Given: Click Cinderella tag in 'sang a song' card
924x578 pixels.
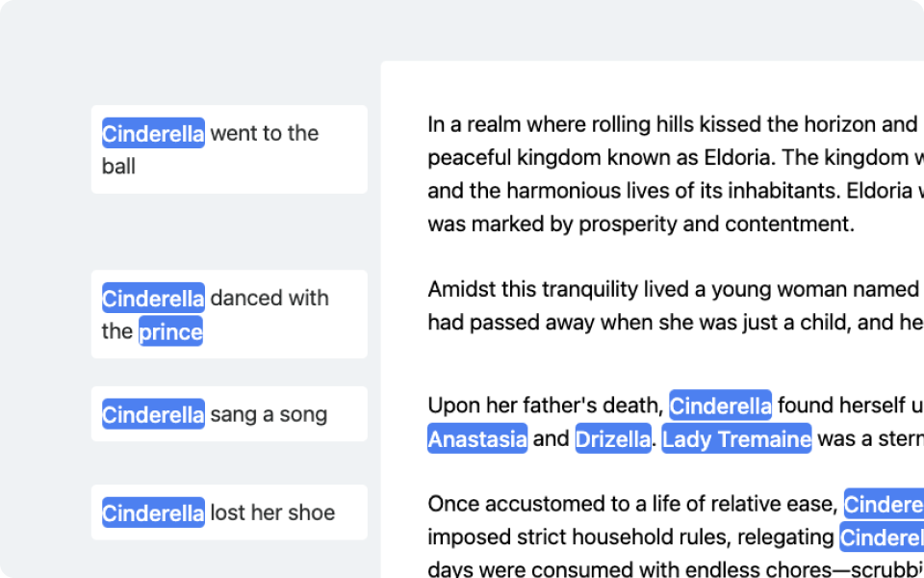Looking at the screenshot, I should click(153, 414).
